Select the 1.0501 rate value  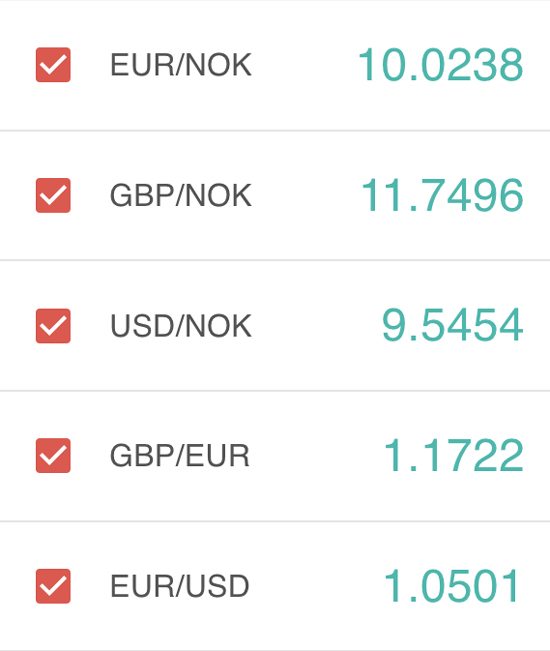tap(451, 586)
